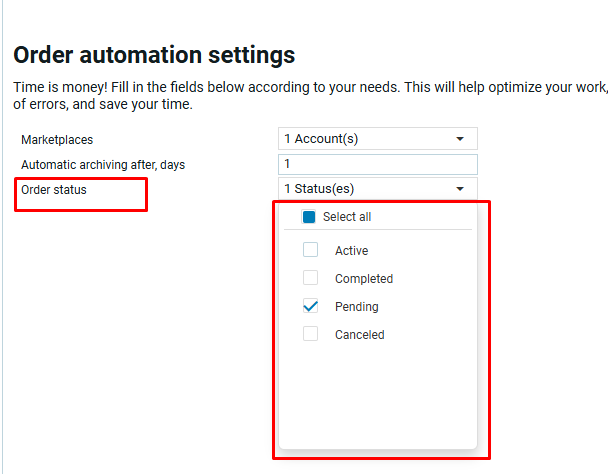Tick the Canceled status checkbox
608x474 pixels.
click(311, 334)
